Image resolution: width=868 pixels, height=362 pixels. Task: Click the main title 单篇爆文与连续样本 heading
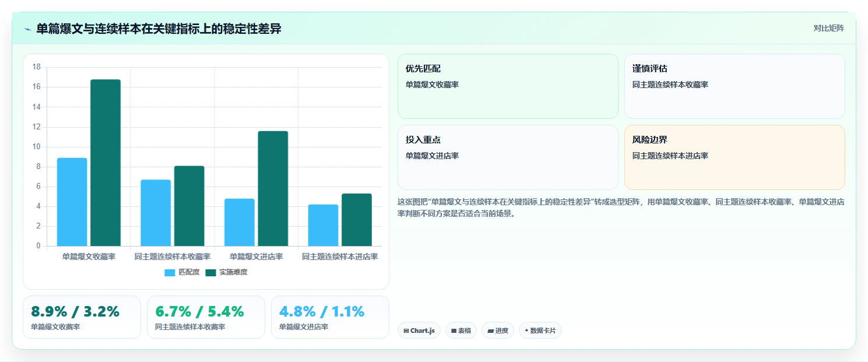[159, 29]
